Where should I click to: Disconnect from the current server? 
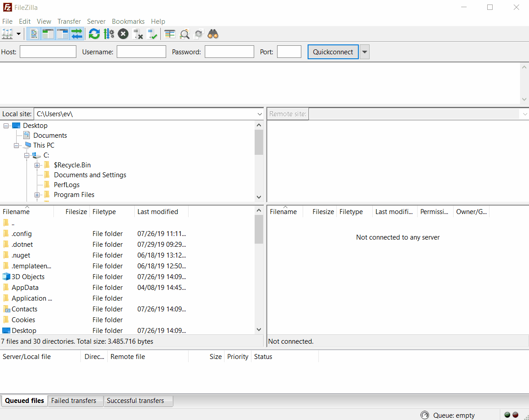(x=138, y=34)
